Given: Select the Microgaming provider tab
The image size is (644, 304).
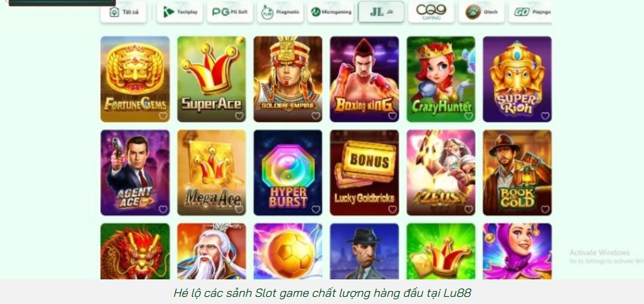Looking at the screenshot, I should 330,12.
